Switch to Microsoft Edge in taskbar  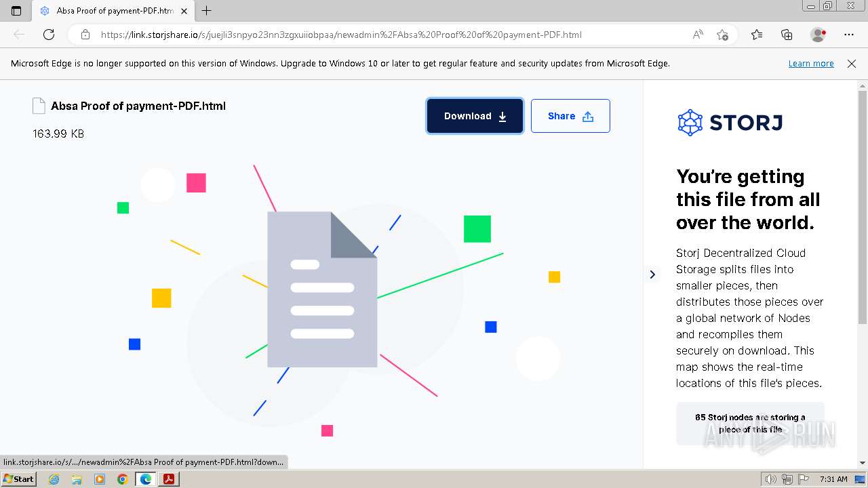(146, 479)
